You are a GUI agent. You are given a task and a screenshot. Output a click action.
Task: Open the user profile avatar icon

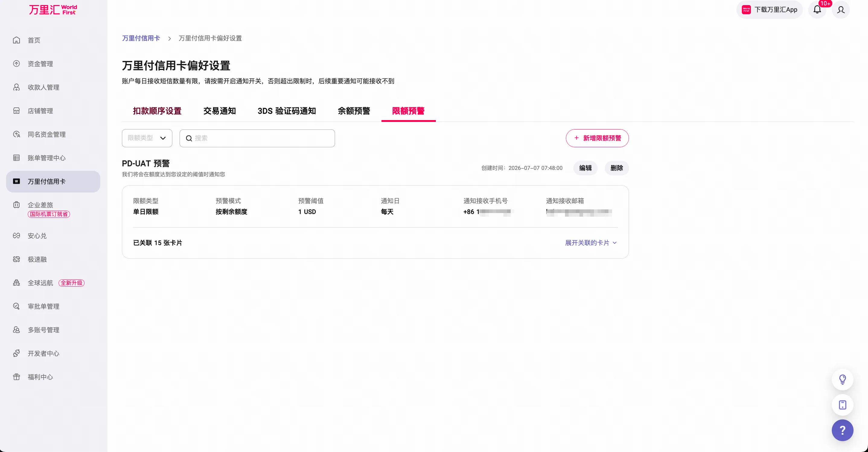click(x=841, y=9)
